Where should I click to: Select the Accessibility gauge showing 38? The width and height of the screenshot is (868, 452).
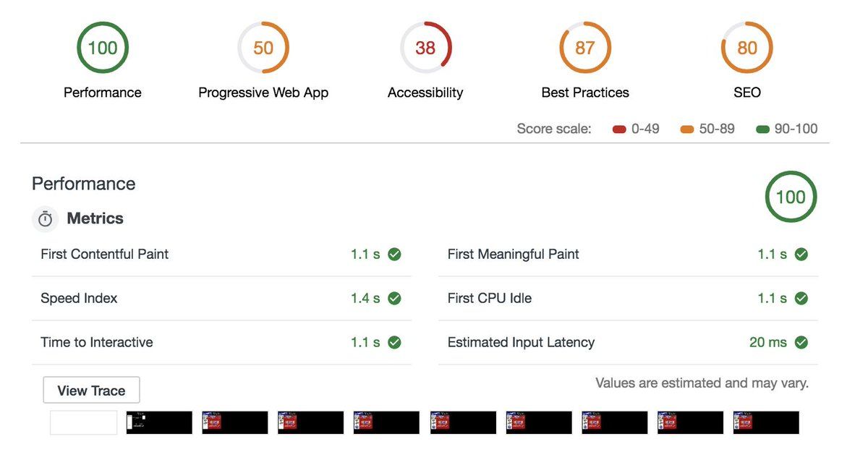point(425,48)
